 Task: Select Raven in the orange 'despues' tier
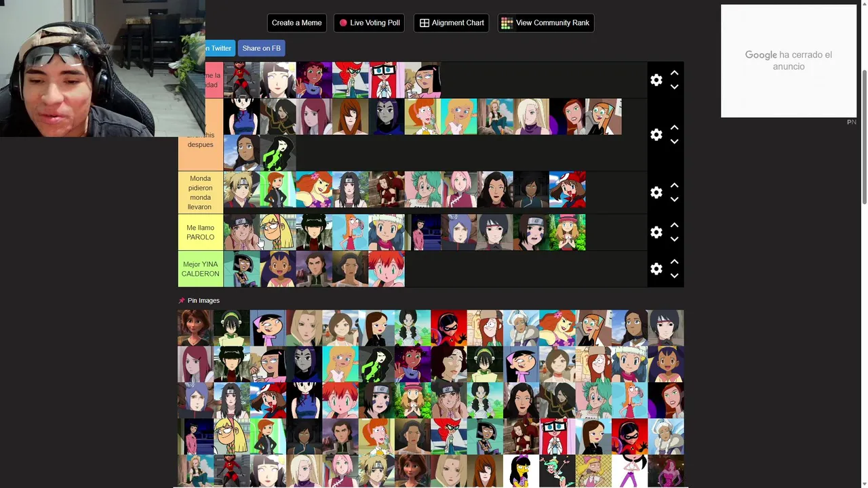click(387, 117)
